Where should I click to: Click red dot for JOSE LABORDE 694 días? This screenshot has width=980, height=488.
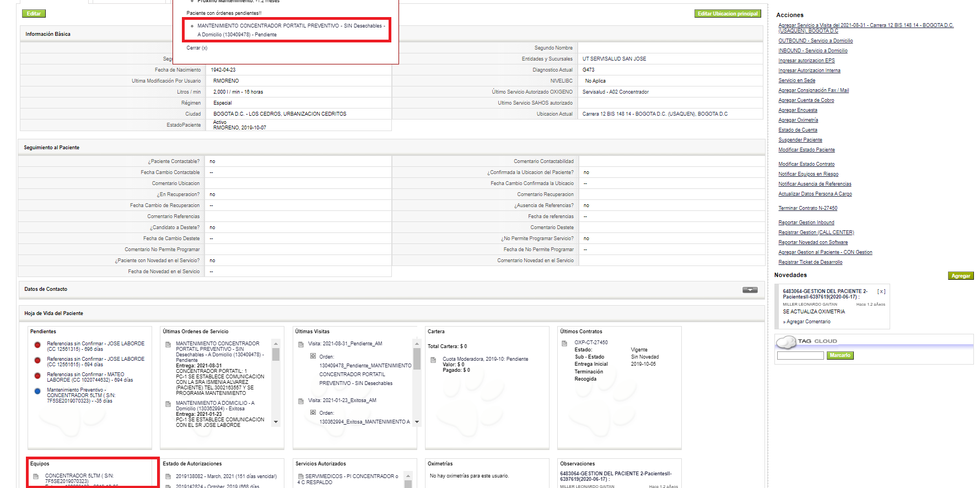(37, 361)
